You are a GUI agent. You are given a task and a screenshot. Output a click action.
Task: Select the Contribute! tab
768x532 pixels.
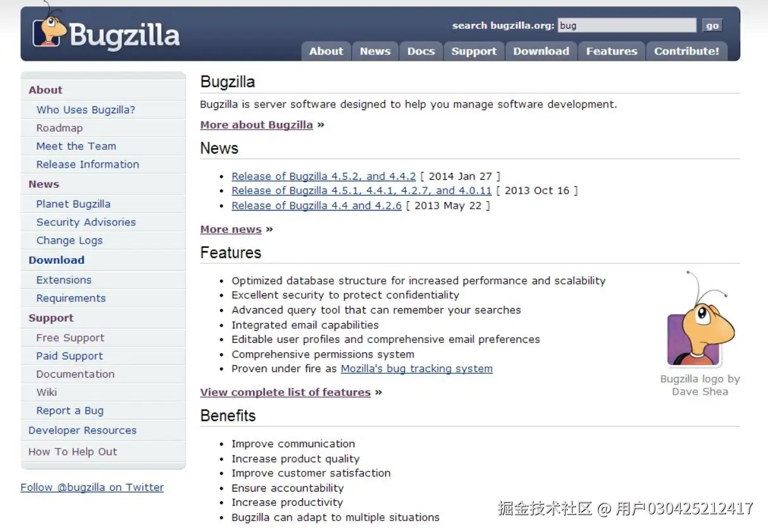pos(686,51)
